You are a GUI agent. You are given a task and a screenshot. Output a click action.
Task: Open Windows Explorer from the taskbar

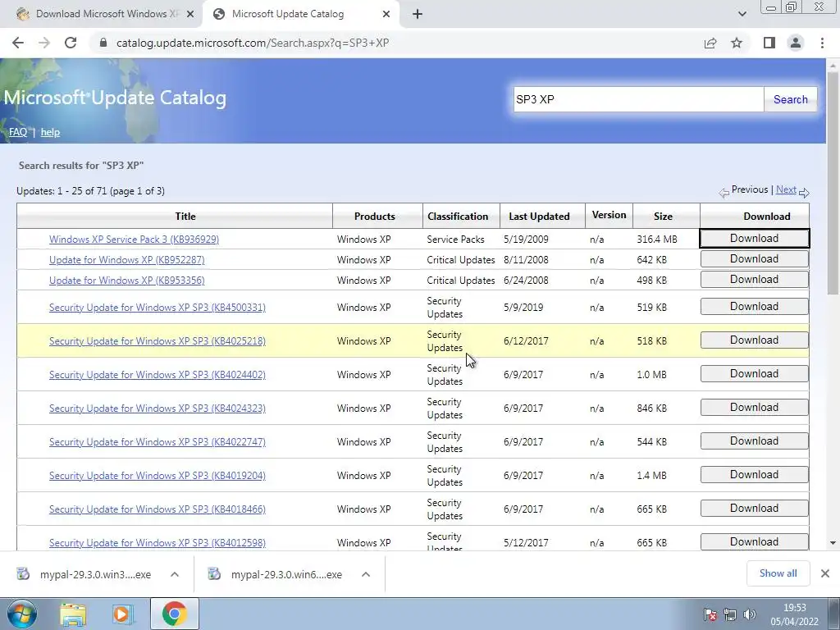click(x=73, y=614)
